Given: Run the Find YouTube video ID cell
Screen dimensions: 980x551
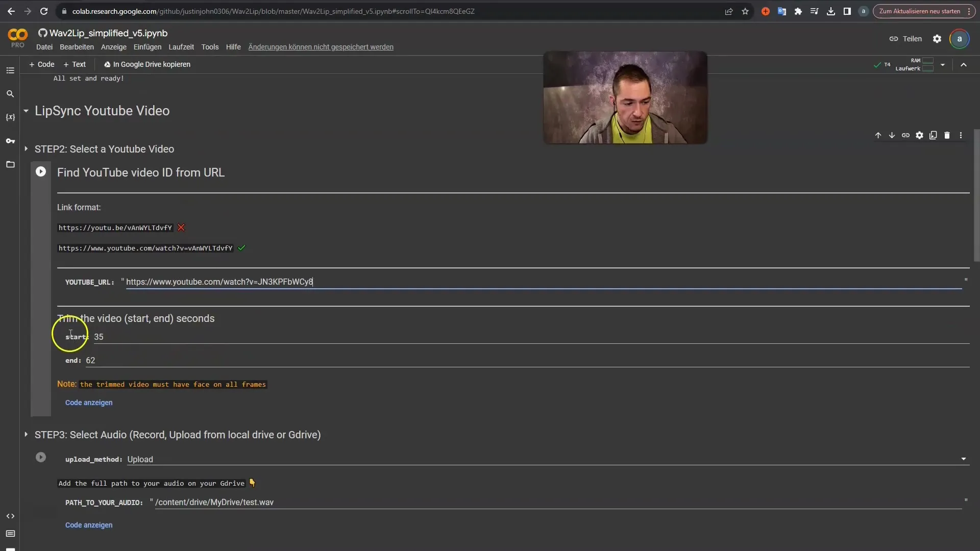Looking at the screenshot, I should [x=41, y=172].
